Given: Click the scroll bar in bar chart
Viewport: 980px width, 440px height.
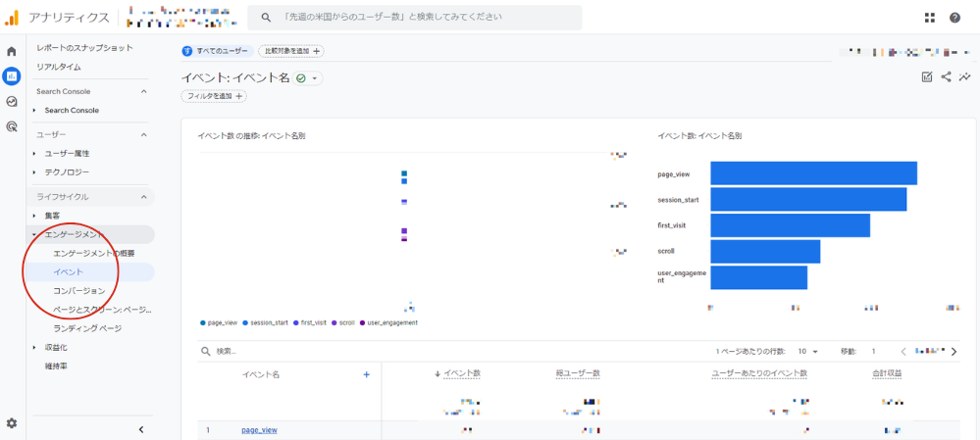Looking at the screenshot, I should pos(765,252).
